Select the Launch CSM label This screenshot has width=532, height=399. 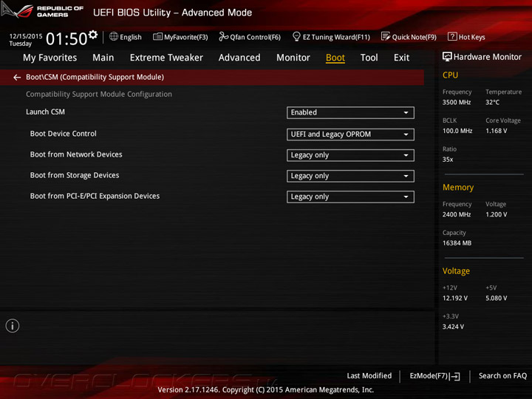point(46,112)
